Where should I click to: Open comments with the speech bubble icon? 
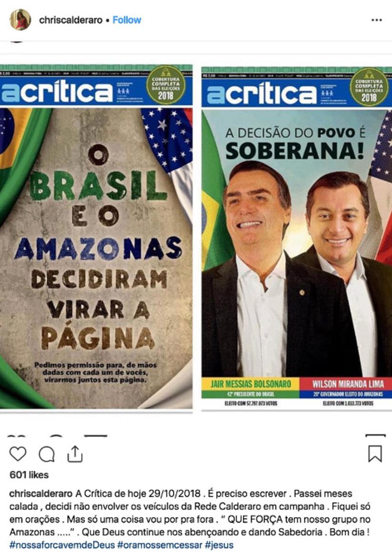(x=46, y=454)
